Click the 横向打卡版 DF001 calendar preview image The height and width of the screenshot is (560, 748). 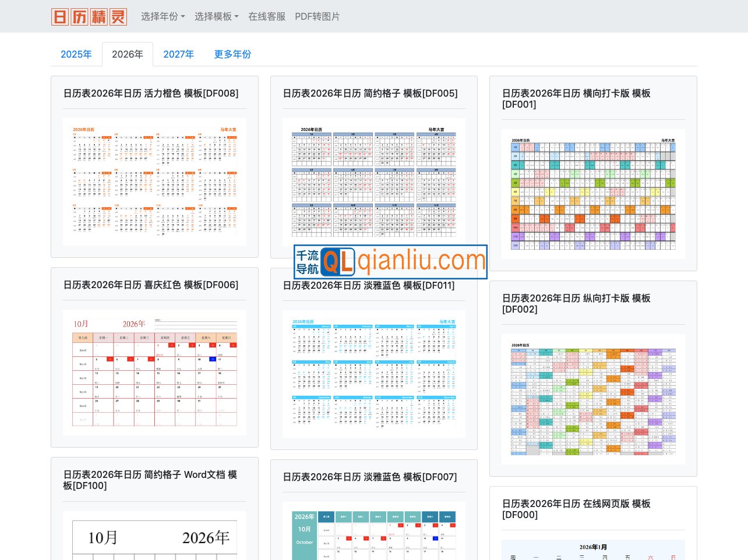tap(593, 194)
